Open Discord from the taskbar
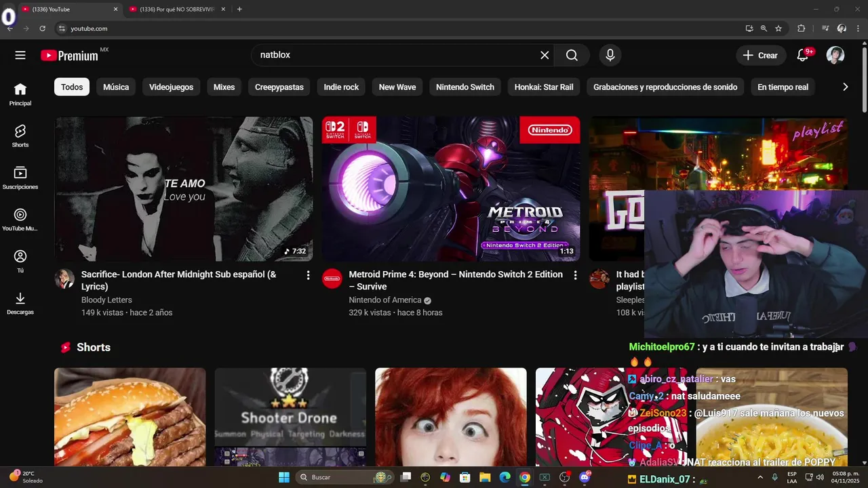Screen dimensions: 868x488 [585, 477]
